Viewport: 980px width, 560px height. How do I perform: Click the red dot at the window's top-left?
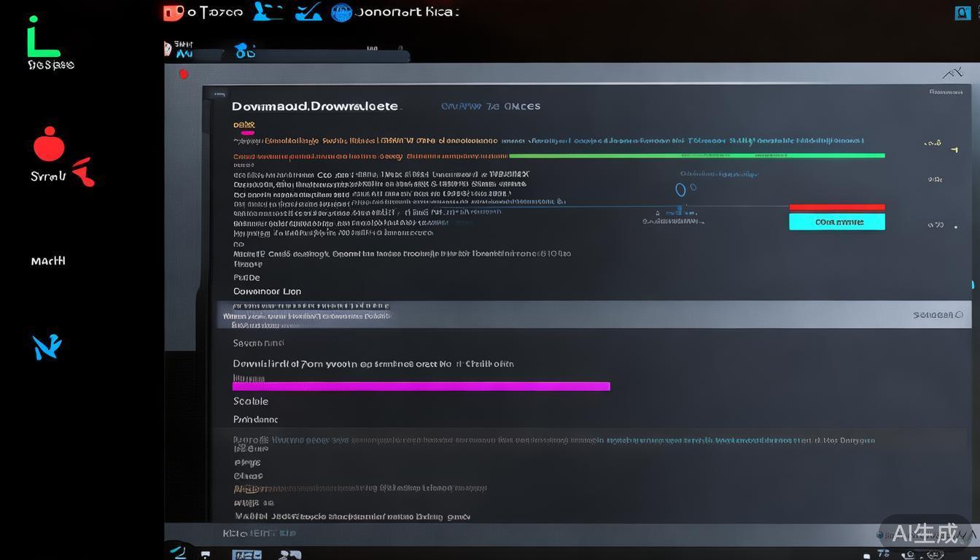point(184,74)
